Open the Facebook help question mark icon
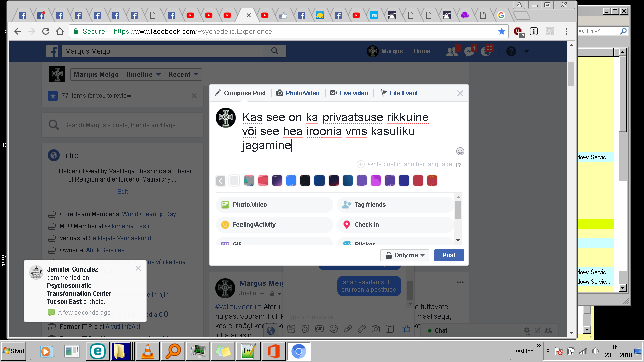Viewport: 644px width, 362px height. pos(511,51)
